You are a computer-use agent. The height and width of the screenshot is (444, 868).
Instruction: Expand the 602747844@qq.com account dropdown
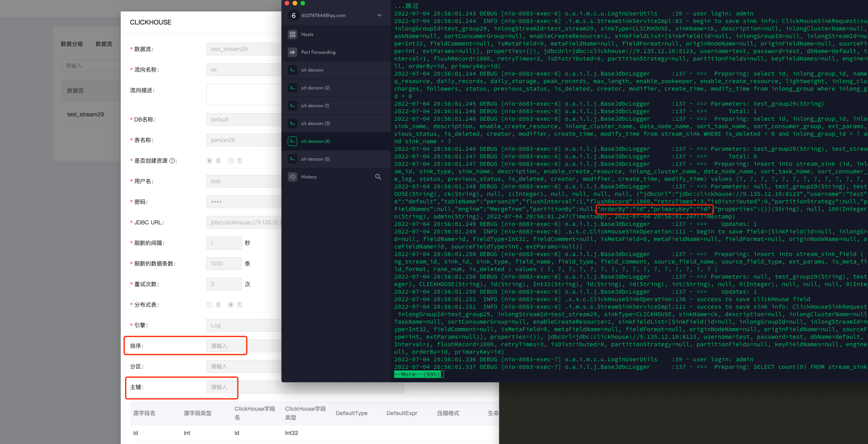tap(379, 15)
